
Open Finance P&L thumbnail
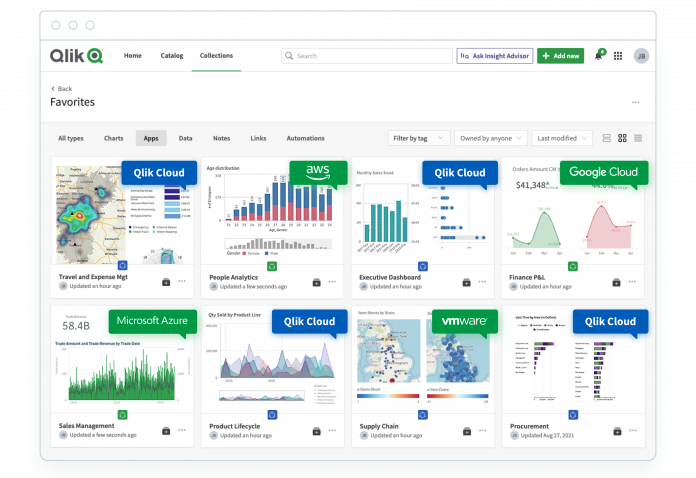[573, 211]
